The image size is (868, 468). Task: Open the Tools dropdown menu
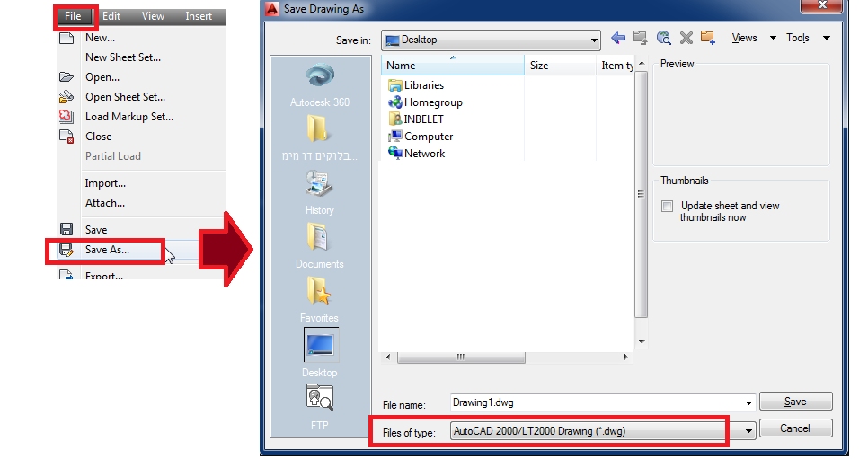tap(807, 38)
